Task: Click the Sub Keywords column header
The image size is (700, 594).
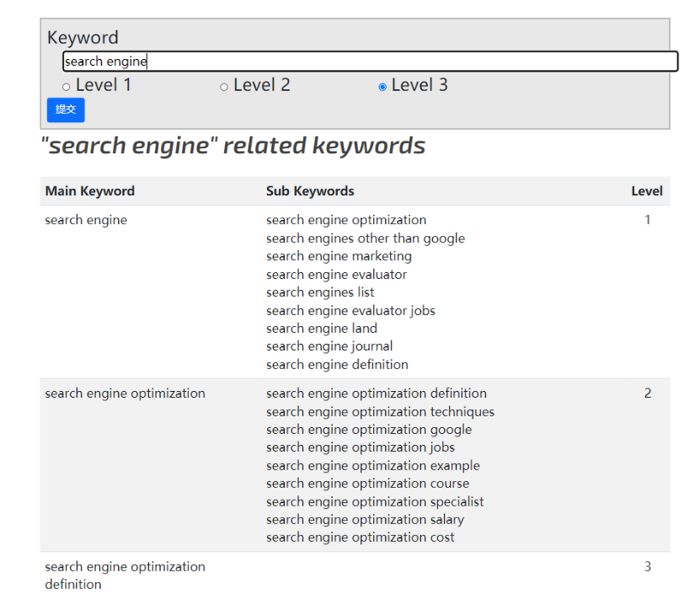Action: (310, 191)
